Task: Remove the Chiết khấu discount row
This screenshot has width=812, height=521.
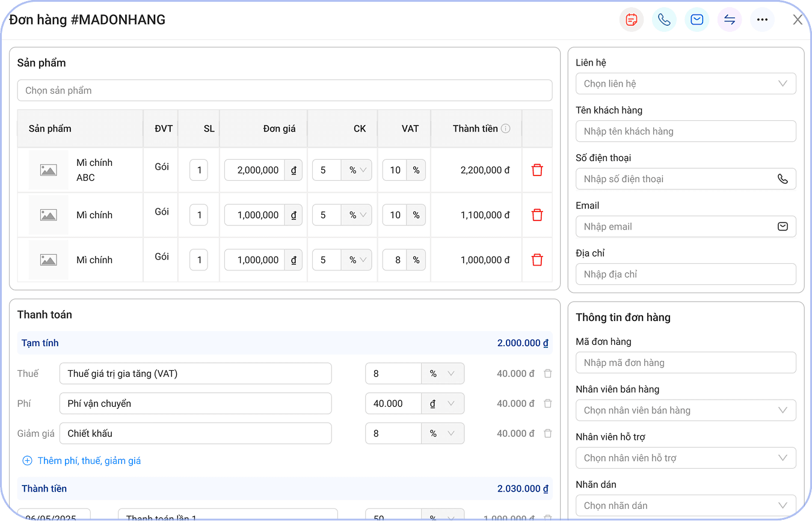Action: tap(547, 434)
